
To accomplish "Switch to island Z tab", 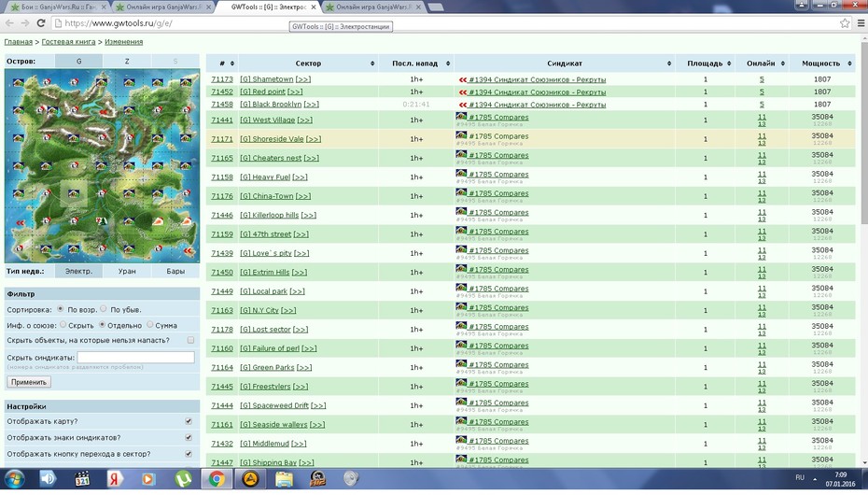I will tap(127, 62).
